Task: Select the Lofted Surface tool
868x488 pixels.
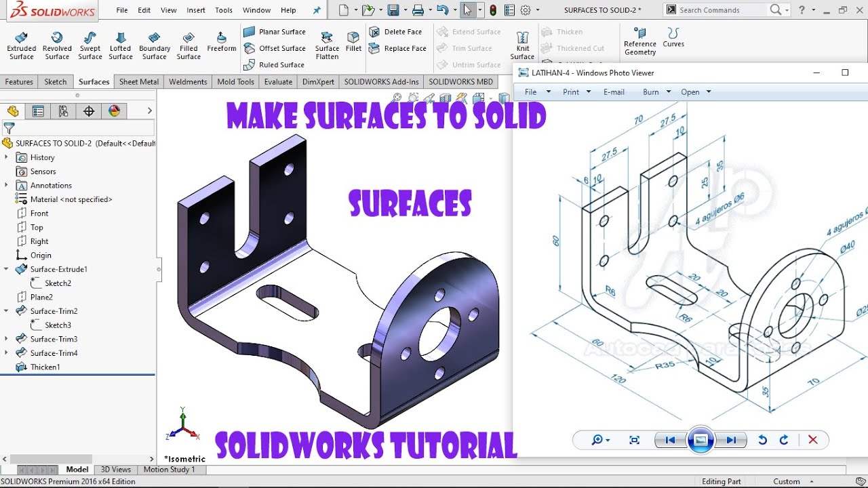Action: coord(121,45)
